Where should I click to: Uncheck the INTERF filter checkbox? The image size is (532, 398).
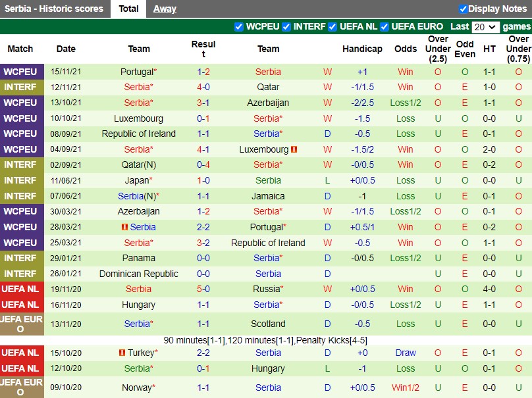286,27
